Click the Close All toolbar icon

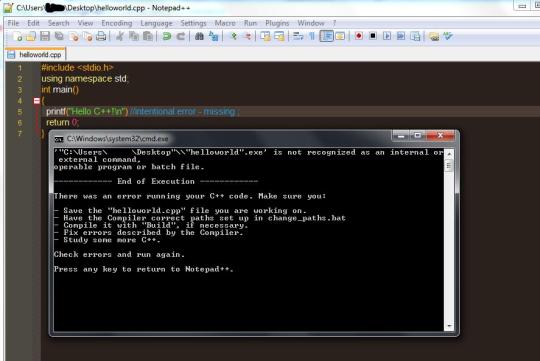88,36
